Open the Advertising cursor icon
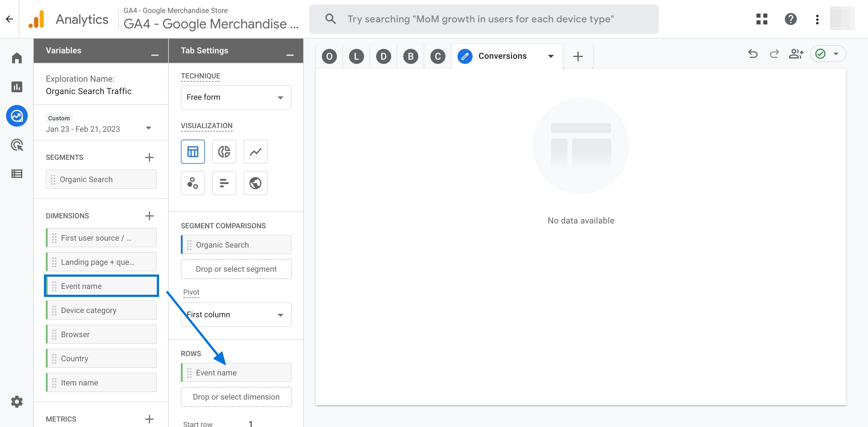 tap(17, 145)
